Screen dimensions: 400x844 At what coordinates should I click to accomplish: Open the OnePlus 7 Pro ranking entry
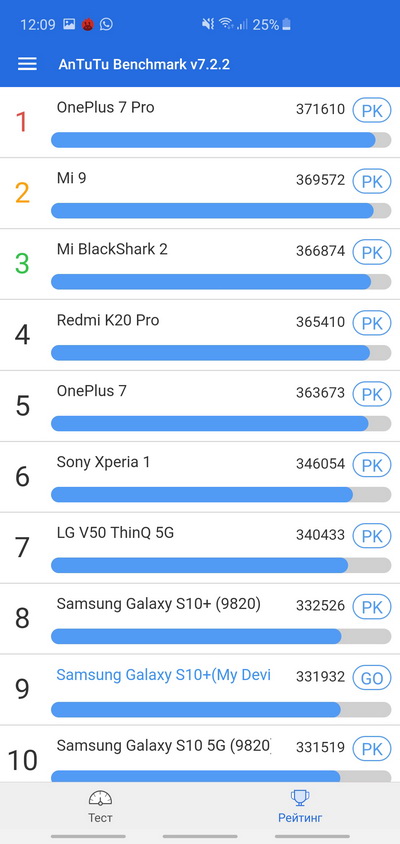200,122
